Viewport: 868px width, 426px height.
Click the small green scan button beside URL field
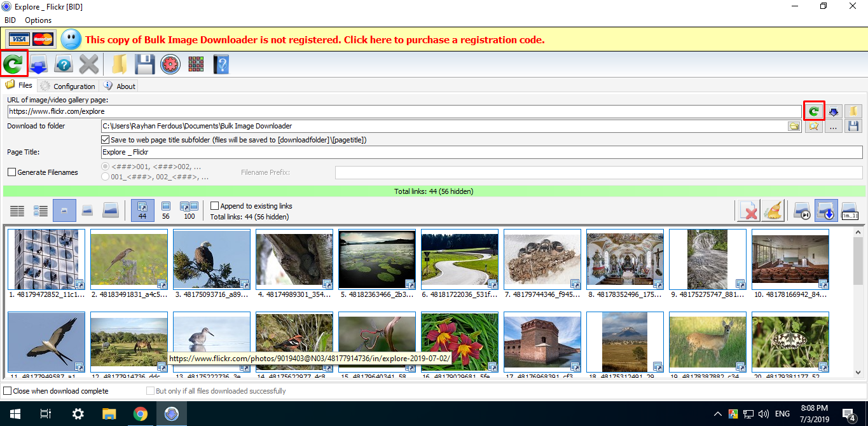(x=814, y=111)
